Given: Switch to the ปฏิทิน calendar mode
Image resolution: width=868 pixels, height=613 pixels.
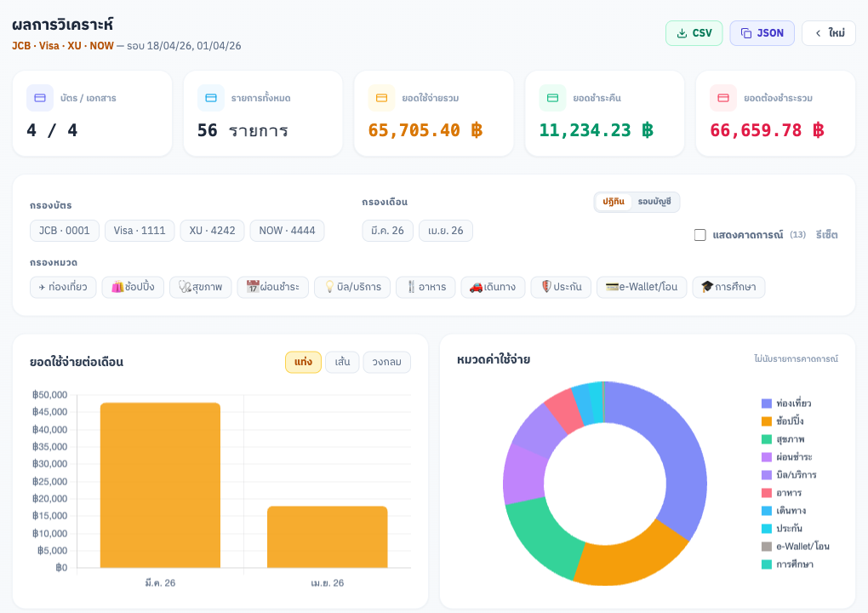Looking at the screenshot, I should [614, 202].
